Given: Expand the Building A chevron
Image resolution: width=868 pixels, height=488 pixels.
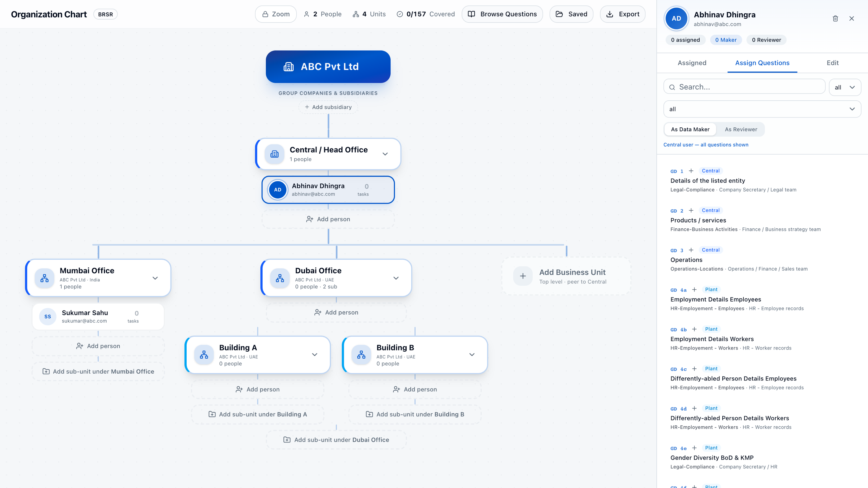Looking at the screenshot, I should pos(315,355).
